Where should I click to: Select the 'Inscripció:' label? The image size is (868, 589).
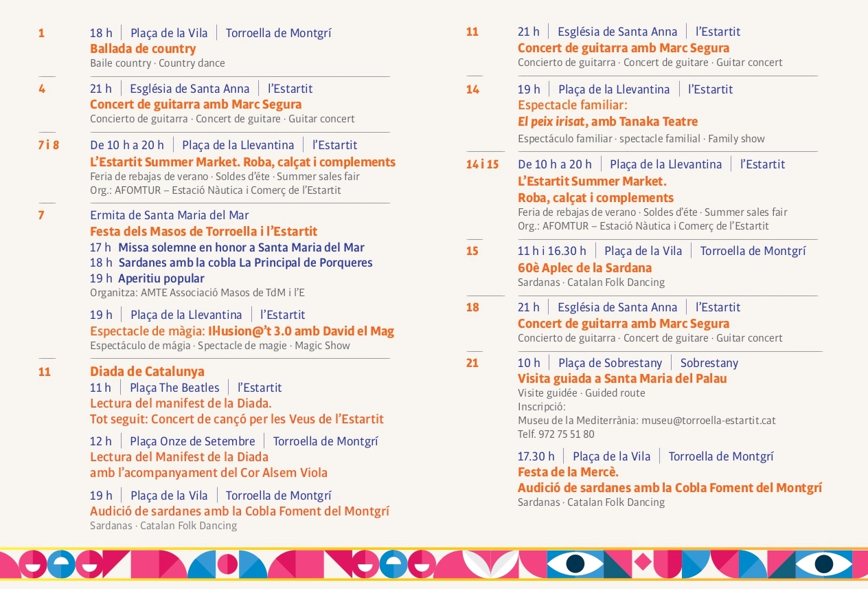click(x=542, y=407)
